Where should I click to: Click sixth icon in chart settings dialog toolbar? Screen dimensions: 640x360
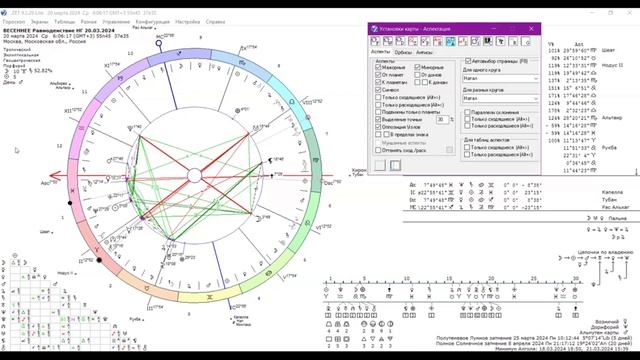click(438, 41)
